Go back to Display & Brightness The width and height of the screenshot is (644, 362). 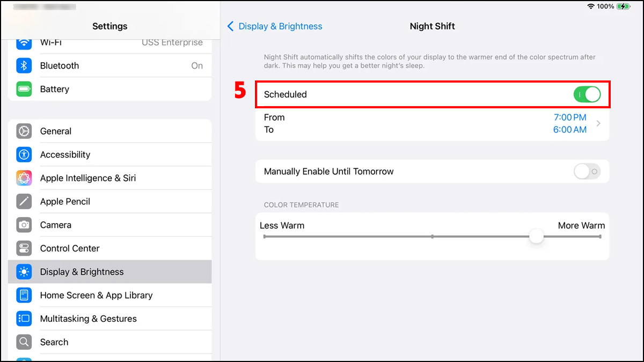point(274,26)
